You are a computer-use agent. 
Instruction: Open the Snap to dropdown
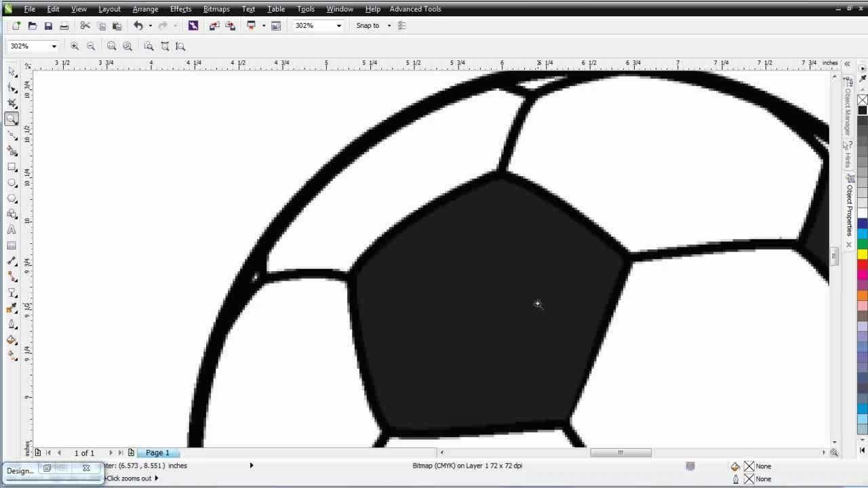(389, 25)
